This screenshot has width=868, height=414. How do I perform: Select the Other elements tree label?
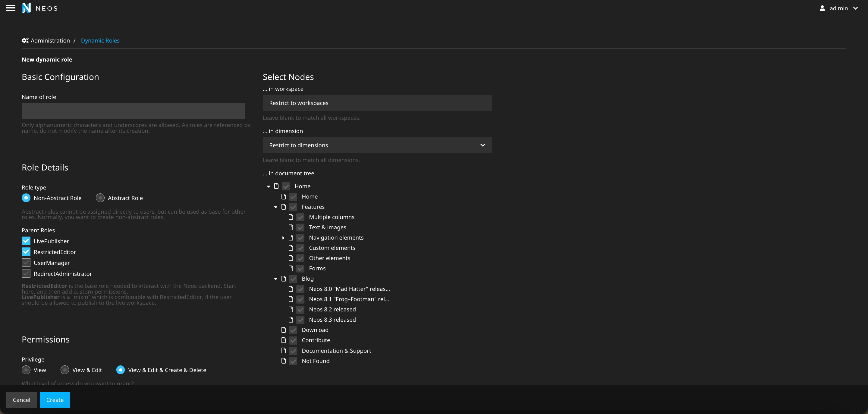pos(329,258)
